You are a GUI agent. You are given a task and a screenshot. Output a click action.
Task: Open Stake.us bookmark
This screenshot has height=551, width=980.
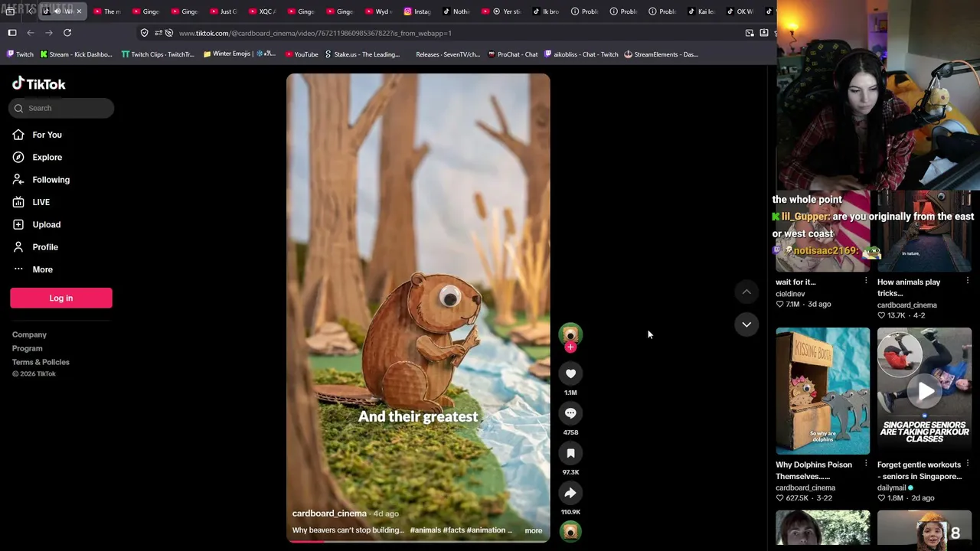click(362, 54)
